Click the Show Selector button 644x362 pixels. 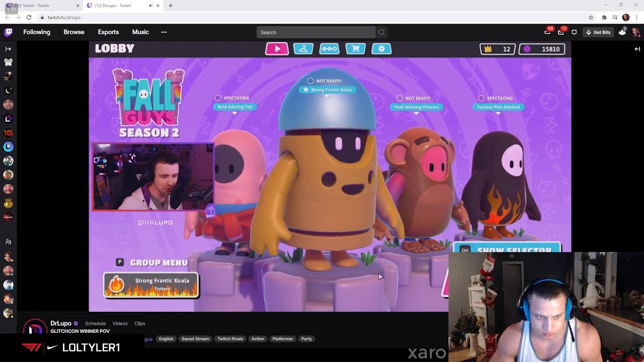pyautogui.click(x=507, y=248)
